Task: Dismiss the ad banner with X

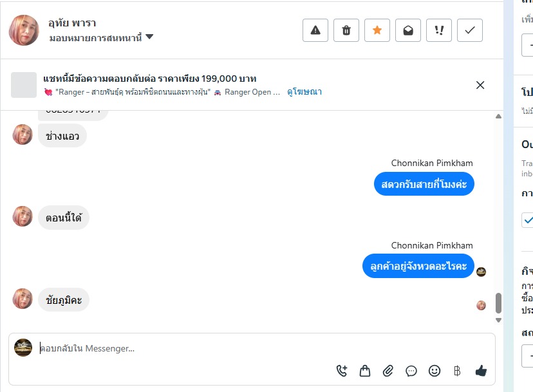Action: pos(480,85)
